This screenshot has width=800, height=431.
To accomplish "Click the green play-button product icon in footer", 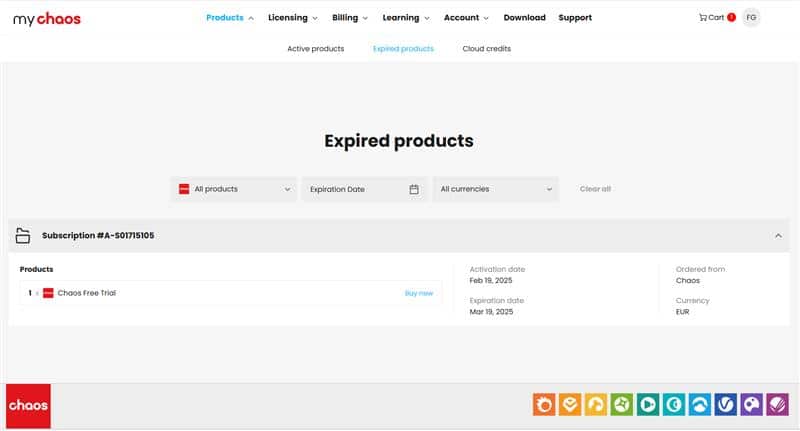I will tap(647, 404).
